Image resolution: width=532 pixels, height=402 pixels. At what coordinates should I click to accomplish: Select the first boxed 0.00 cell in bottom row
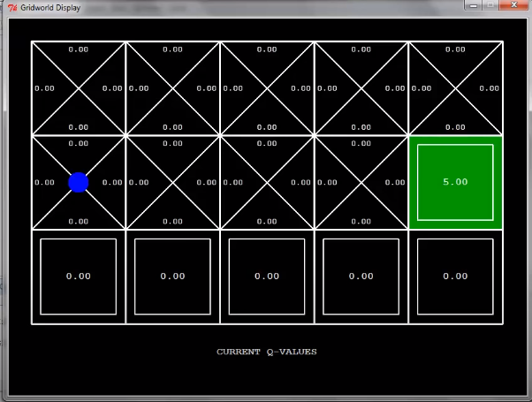[x=79, y=277]
